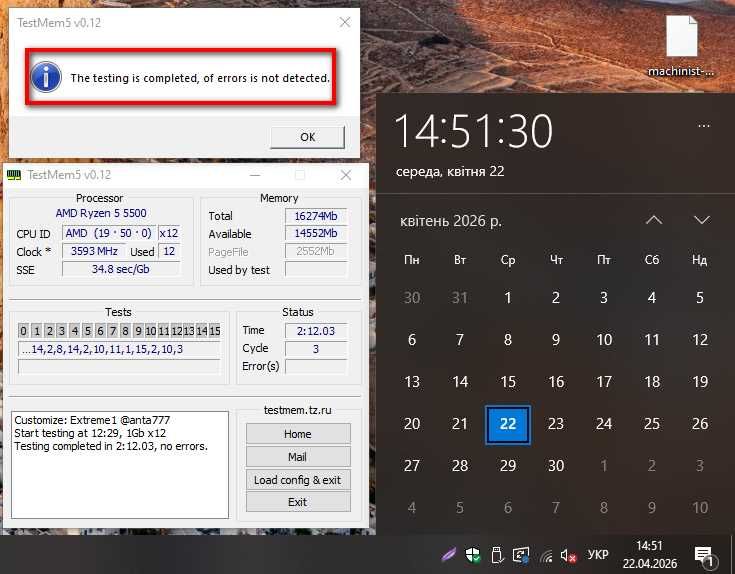The width and height of the screenshot is (735, 574).
Task: Click the Available memory value 14552Mb
Action: tap(316, 233)
